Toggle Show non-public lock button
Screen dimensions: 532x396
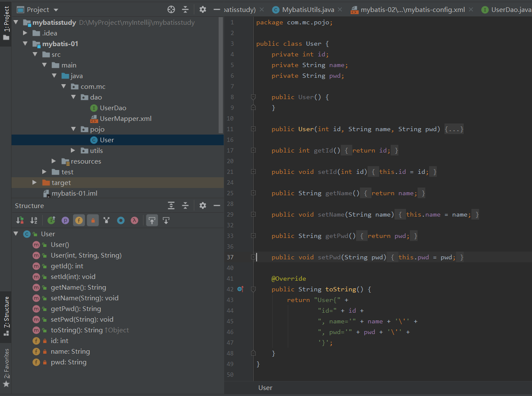93,220
